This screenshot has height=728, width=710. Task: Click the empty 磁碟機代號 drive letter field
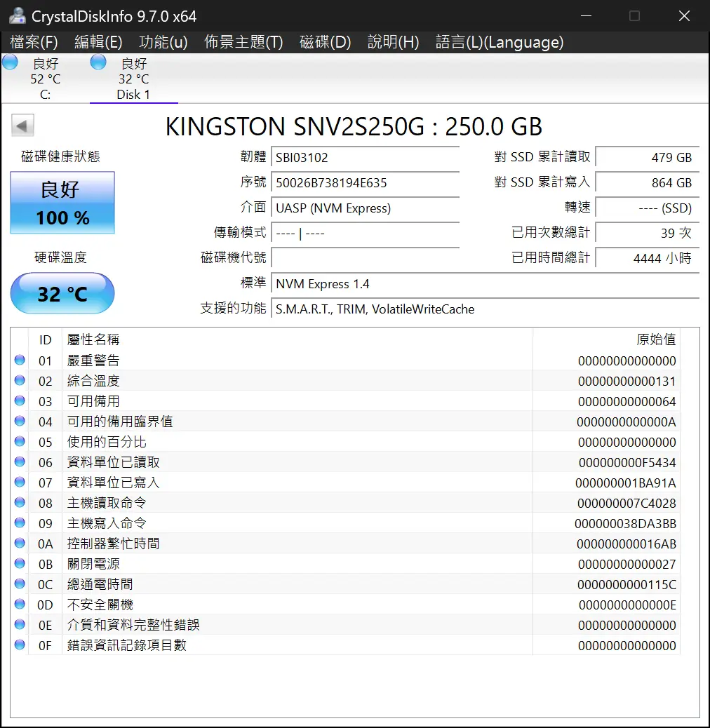click(366, 258)
